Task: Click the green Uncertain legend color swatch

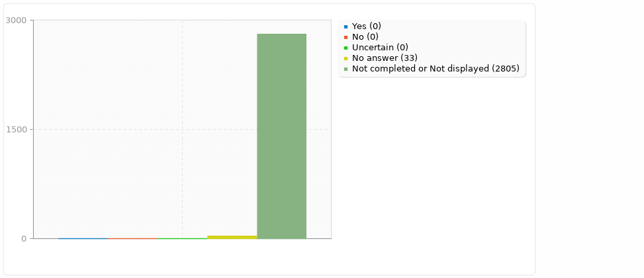Action: coord(345,48)
